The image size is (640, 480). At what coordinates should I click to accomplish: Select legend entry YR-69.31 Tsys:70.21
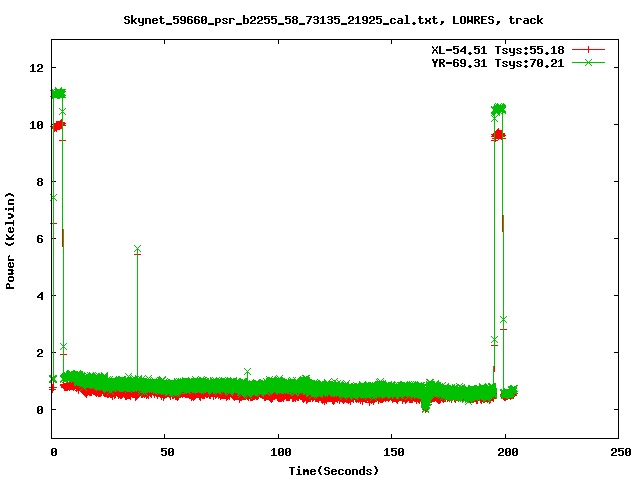coord(498,63)
